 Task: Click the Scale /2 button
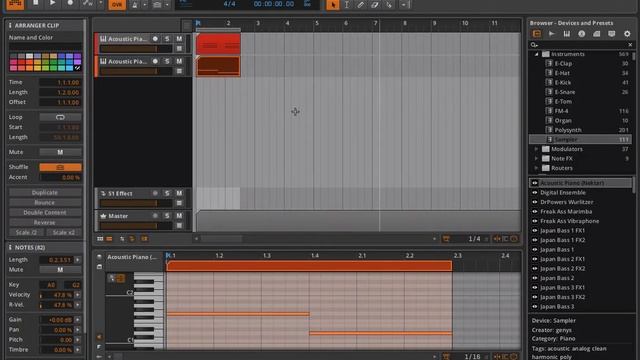click(x=27, y=232)
